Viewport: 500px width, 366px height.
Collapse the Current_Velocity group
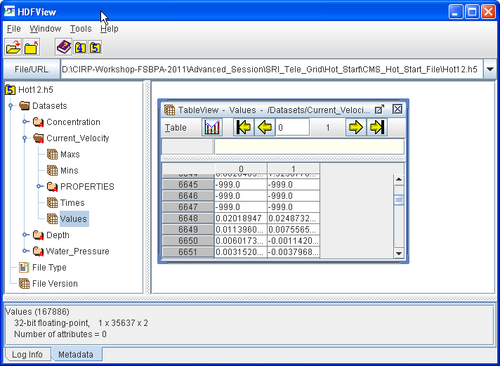(25, 138)
